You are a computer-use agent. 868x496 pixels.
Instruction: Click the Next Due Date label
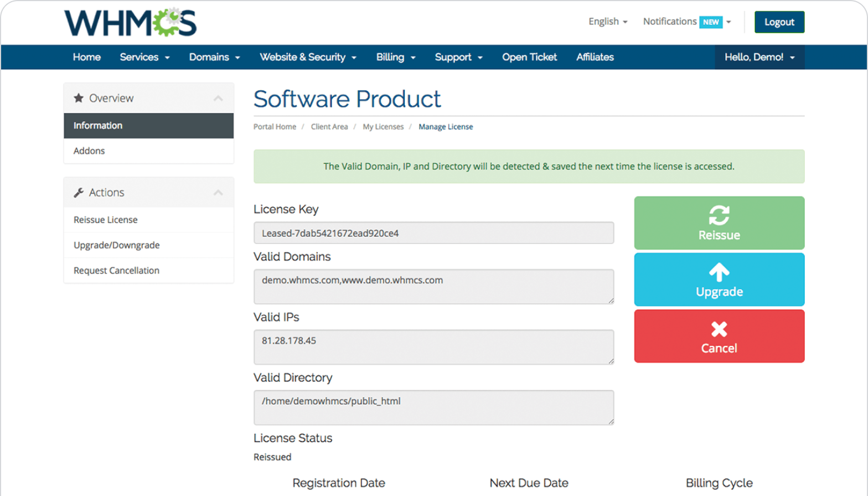coord(529,483)
